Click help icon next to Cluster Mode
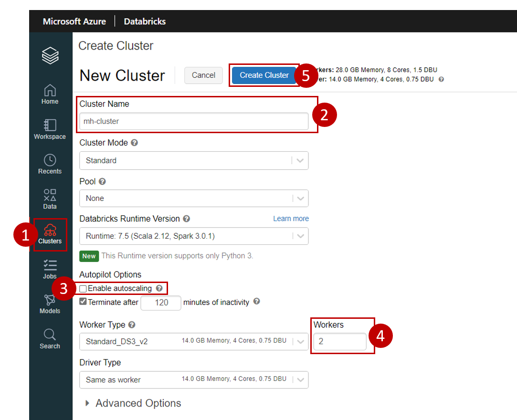517x420 pixels. pyautogui.click(x=134, y=143)
